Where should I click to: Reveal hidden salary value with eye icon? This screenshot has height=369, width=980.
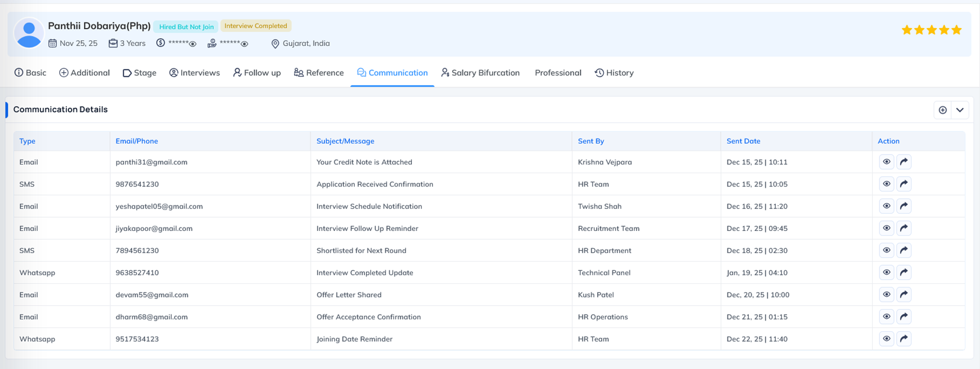(x=193, y=44)
